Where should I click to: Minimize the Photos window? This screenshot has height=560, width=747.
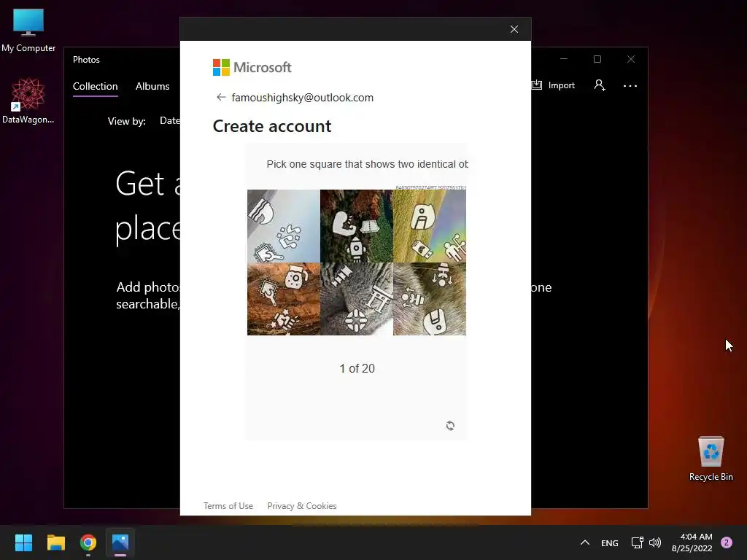click(x=564, y=59)
